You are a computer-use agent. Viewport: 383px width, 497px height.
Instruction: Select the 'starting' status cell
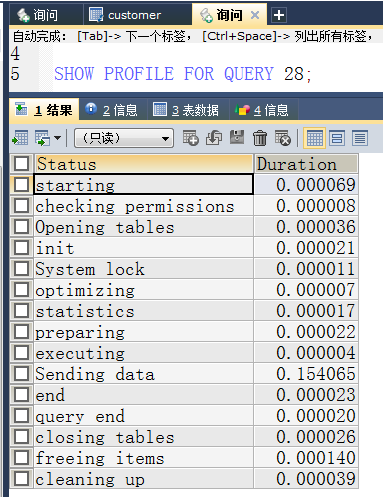point(144,184)
